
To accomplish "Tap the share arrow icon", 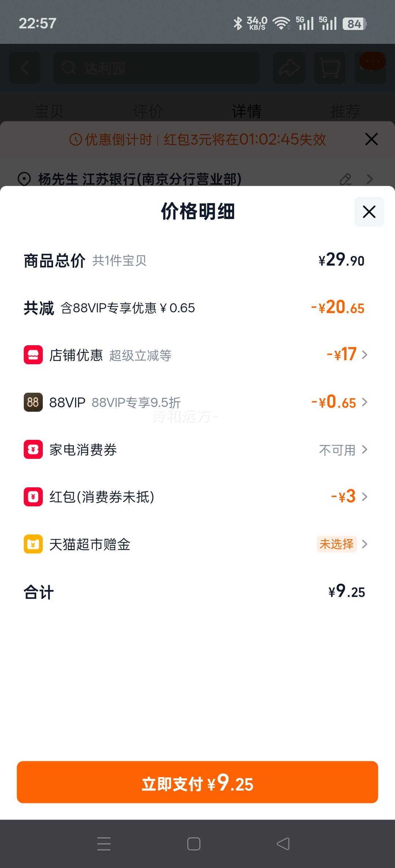I will 289,68.
